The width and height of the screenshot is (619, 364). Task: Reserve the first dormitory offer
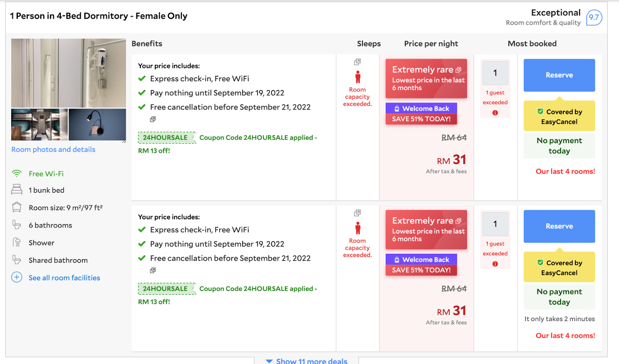[x=559, y=75]
